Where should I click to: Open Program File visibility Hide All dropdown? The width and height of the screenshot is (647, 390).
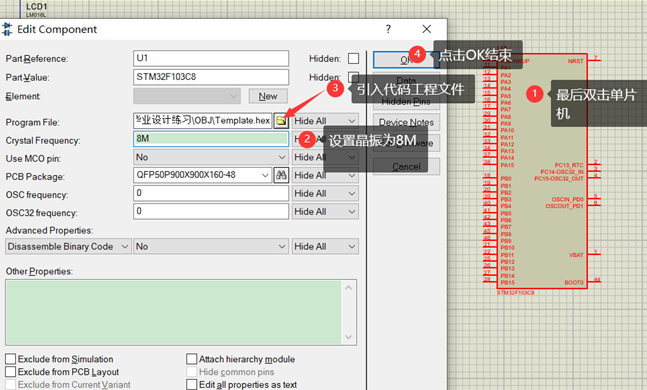pyautogui.click(x=325, y=121)
